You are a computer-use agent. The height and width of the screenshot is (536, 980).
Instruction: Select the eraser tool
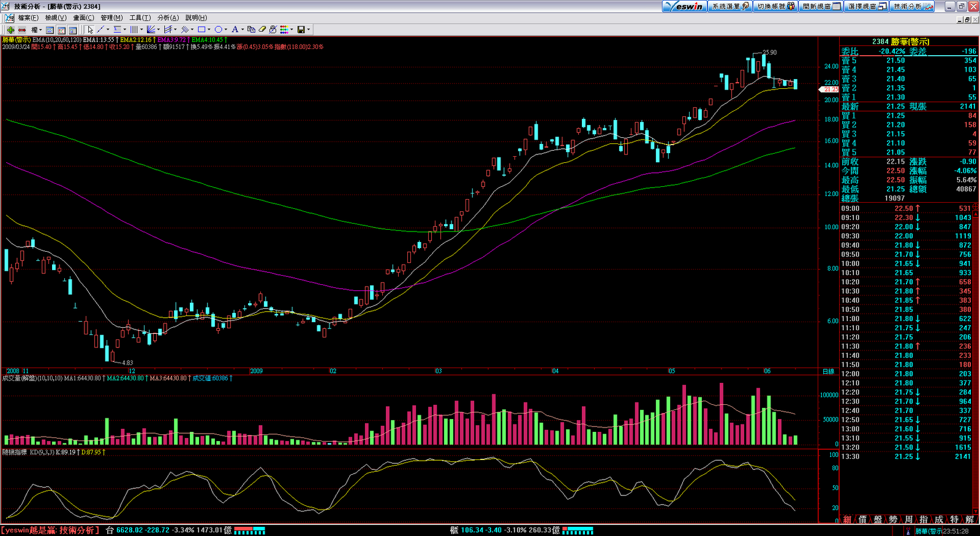(262, 29)
